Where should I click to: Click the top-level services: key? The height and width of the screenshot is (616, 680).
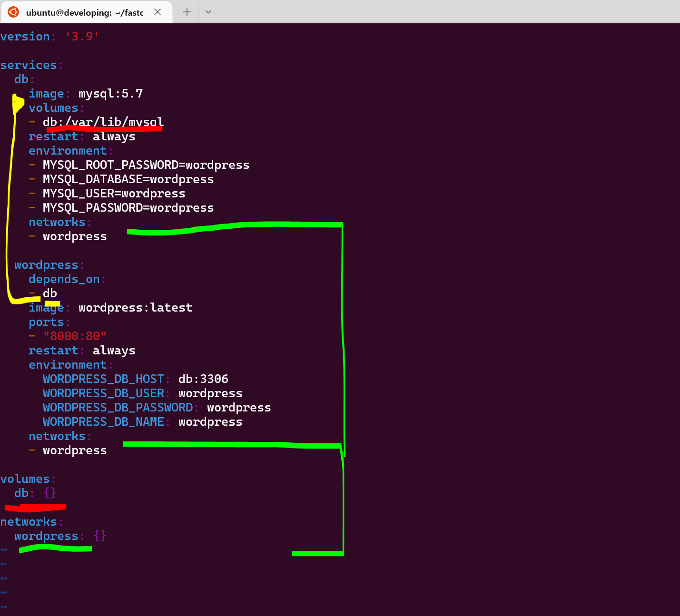[x=32, y=65]
